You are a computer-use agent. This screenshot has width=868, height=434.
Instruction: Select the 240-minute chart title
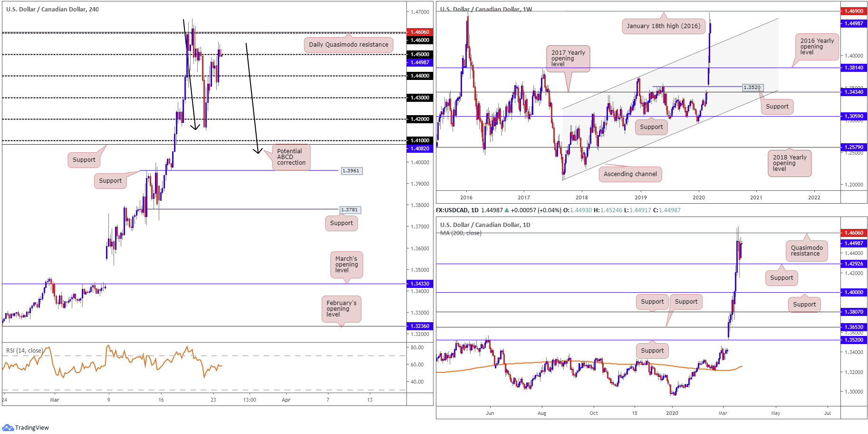click(x=52, y=9)
